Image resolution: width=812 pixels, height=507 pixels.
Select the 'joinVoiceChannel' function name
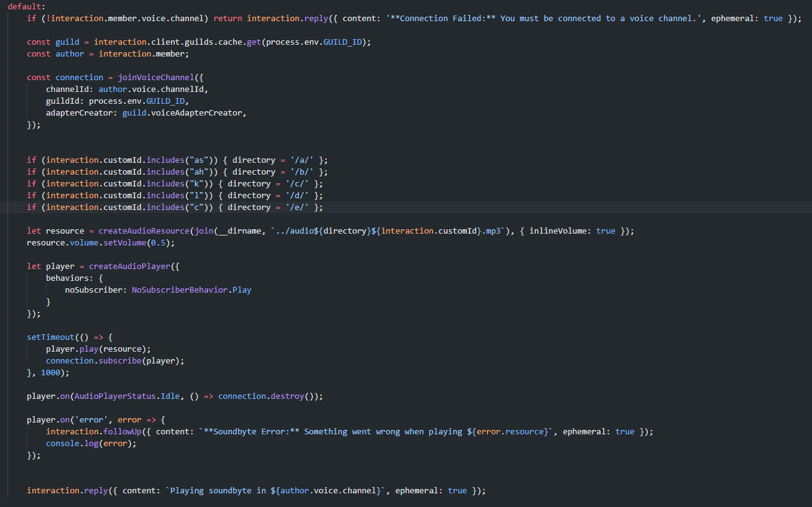click(155, 77)
